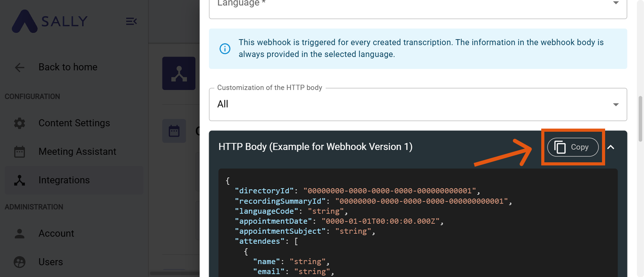Click the Account person icon
This screenshot has height=277, width=644.
[19, 234]
